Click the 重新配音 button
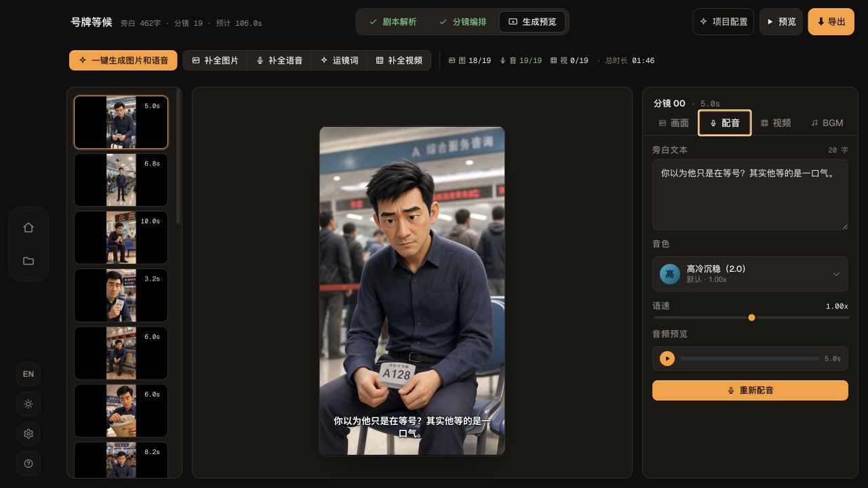The image size is (868, 488). pyautogui.click(x=750, y=390)
